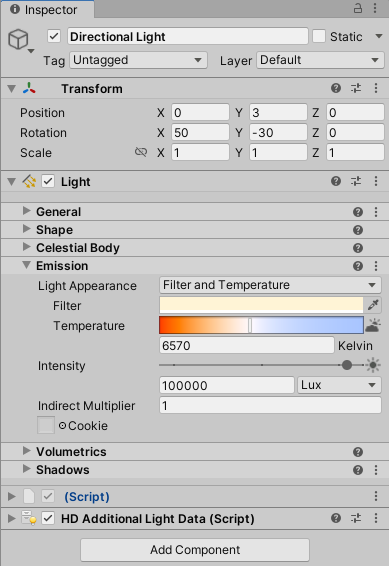Toggle the missing Script component checkbox
Screen dimensions: 389x566
(x=48, y=496)
